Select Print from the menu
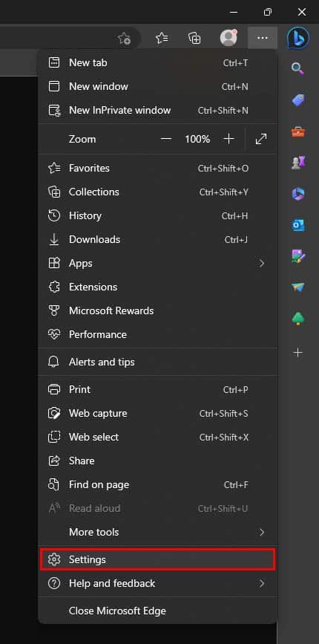Viewport: 319px width, 644px height. click(x=158, y=390)
